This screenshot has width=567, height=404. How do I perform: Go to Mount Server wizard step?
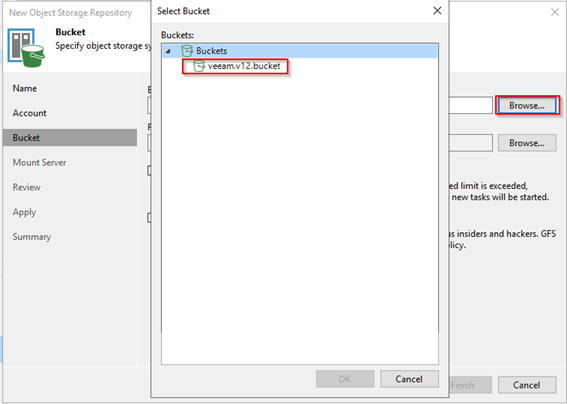[39, 162]
